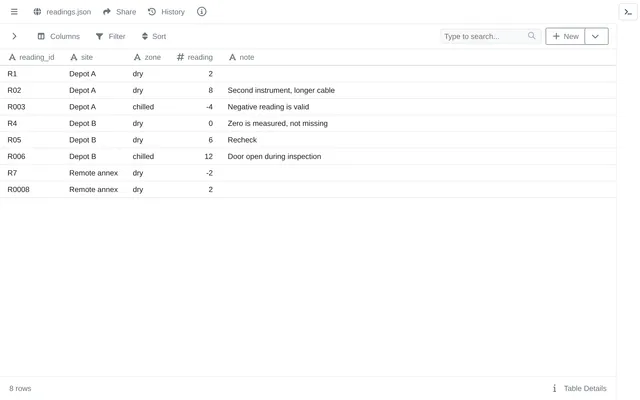Image resolution: width=640 pixels, height=400 pixels.
Task: Click Remote annex site in row R0008
Action: [93, 189]
